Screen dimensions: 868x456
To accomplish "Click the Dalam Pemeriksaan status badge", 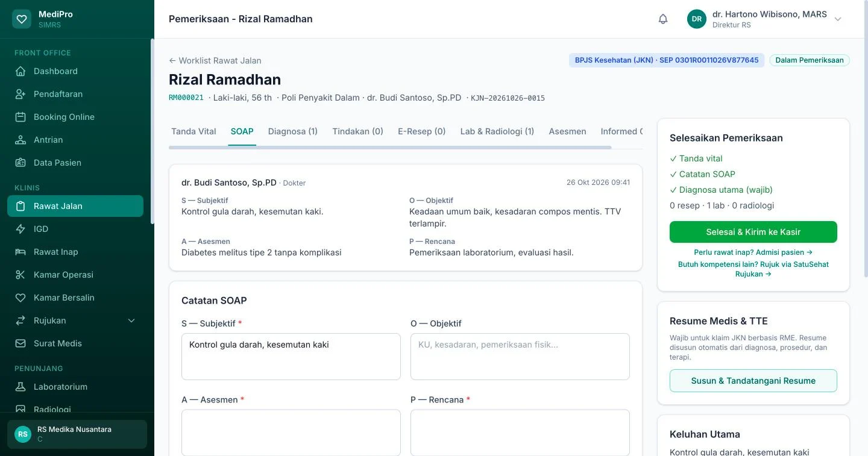I will (810, 60).
